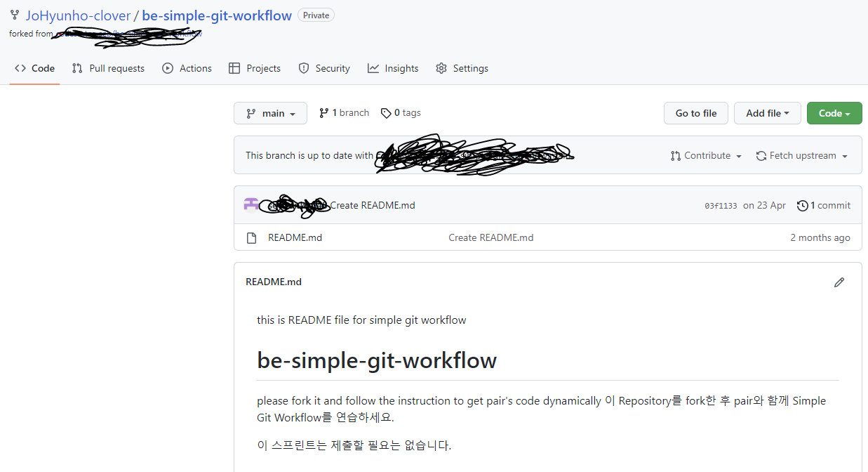Open file row commit message Create README.md
868x472 pixels.
click(491, 237)
